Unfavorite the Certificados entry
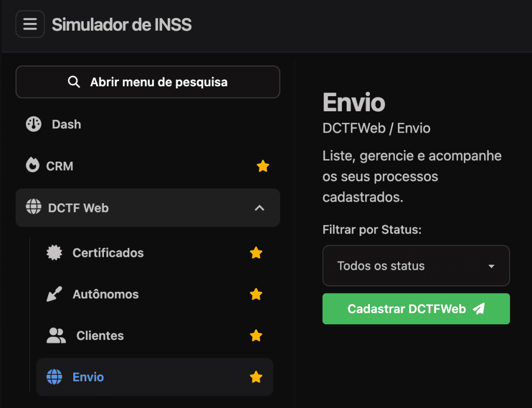 tap(256, 253)
